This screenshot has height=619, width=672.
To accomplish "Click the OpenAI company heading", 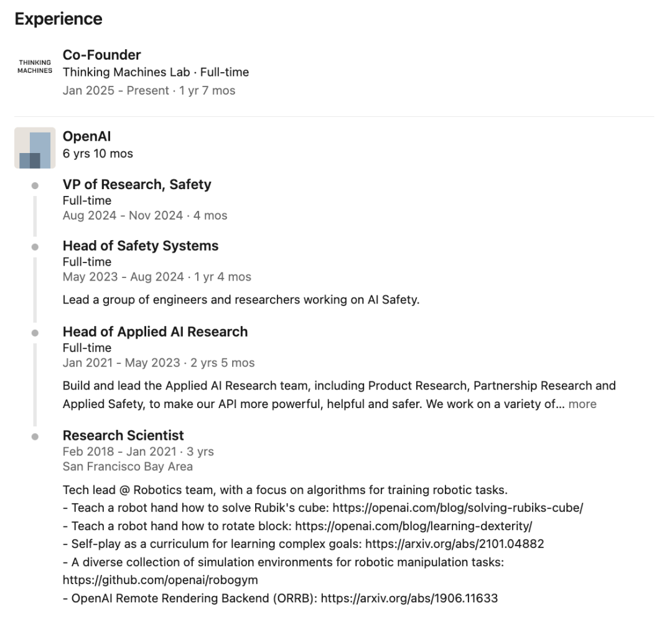I will click(x=86, y=136).
